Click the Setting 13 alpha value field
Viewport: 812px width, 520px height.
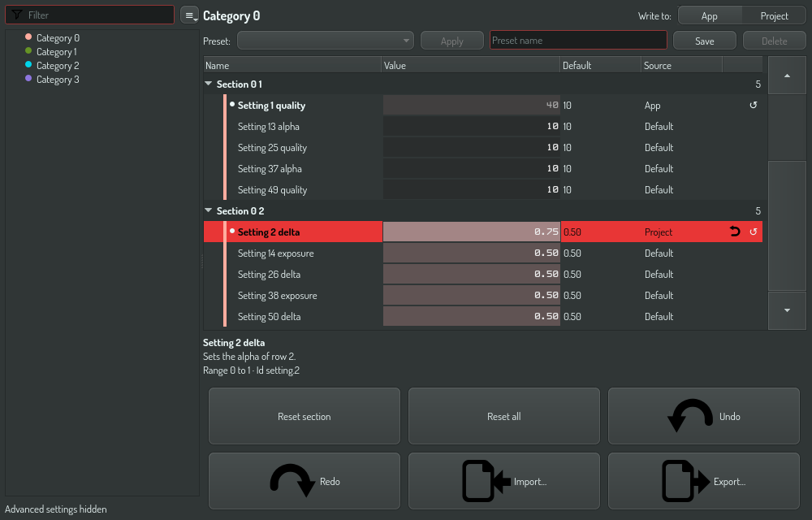pos(471,127)
